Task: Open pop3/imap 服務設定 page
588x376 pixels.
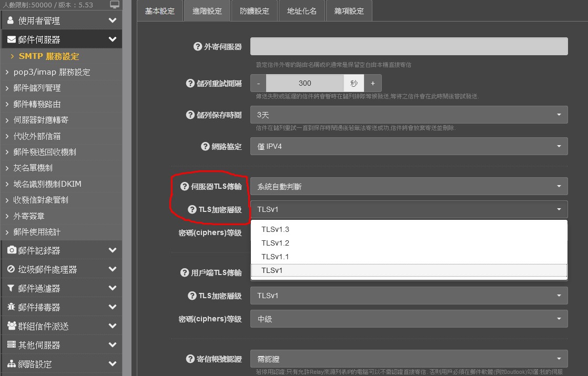Action: (x=52, y=72)
